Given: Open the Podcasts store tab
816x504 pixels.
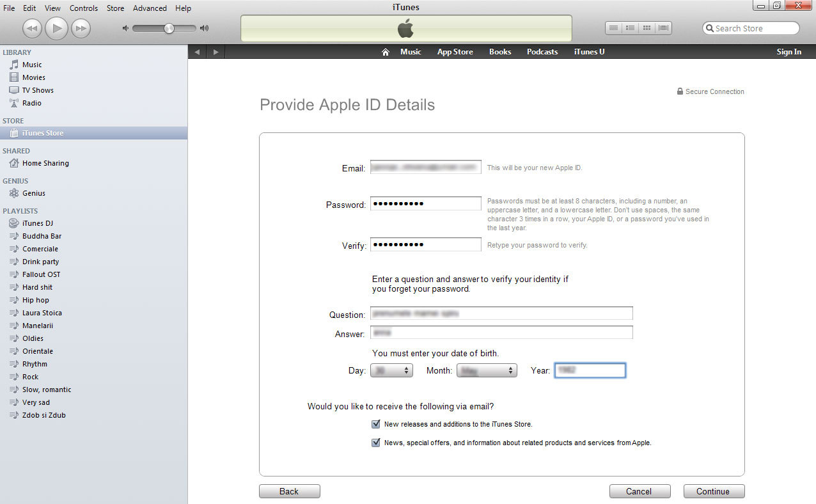Looking at the screenshot, I should click(542, 52).
